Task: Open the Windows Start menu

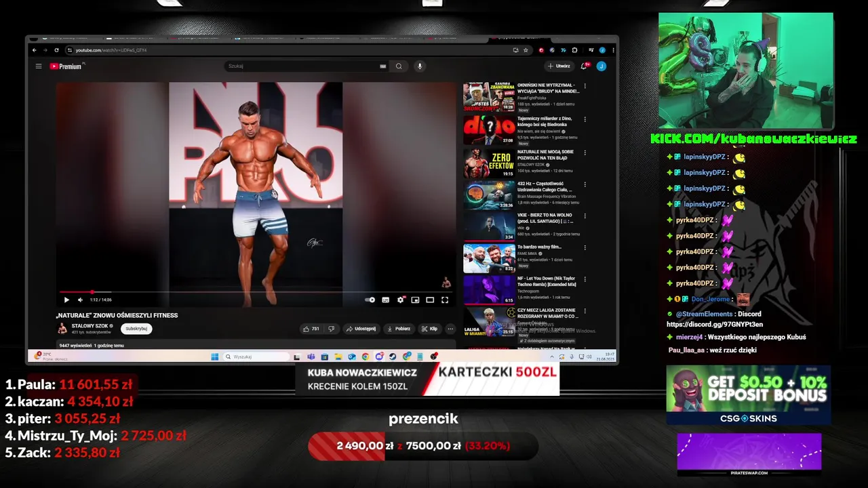Action: click(215, 357)
